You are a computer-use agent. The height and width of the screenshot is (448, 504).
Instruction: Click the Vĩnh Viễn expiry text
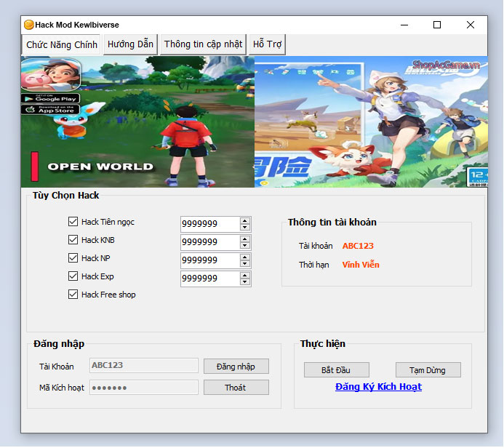(x=361, y=265)
